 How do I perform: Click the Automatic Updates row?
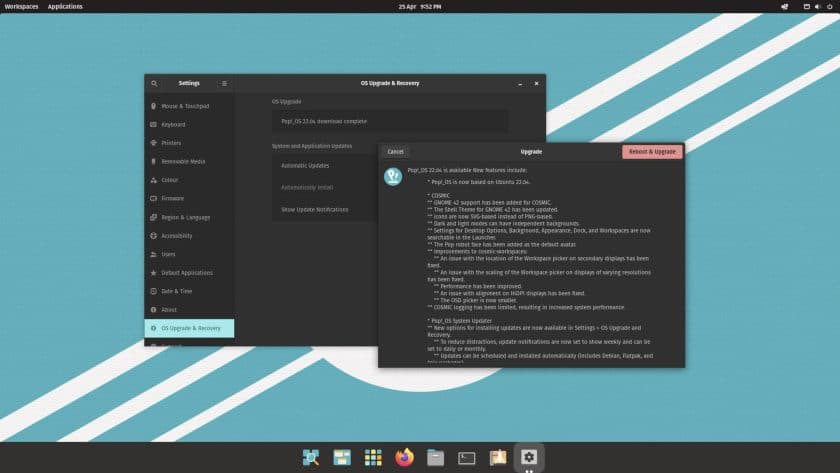pos(325,166)
